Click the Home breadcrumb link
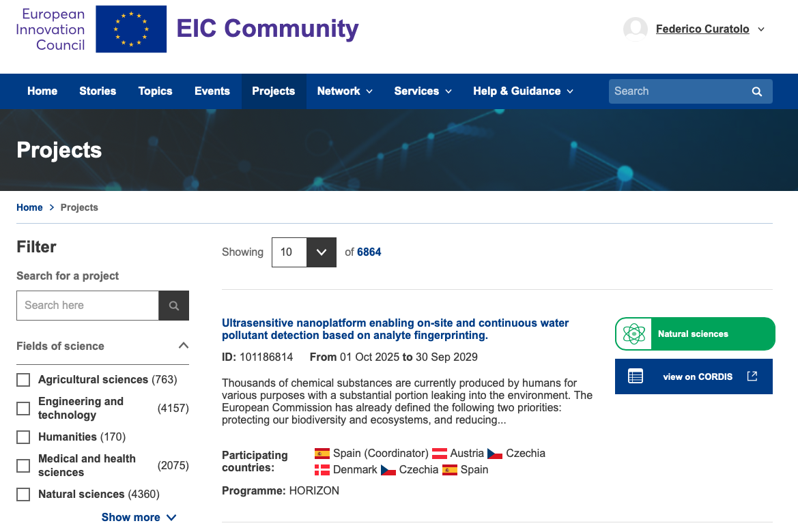 coord(29,207)
